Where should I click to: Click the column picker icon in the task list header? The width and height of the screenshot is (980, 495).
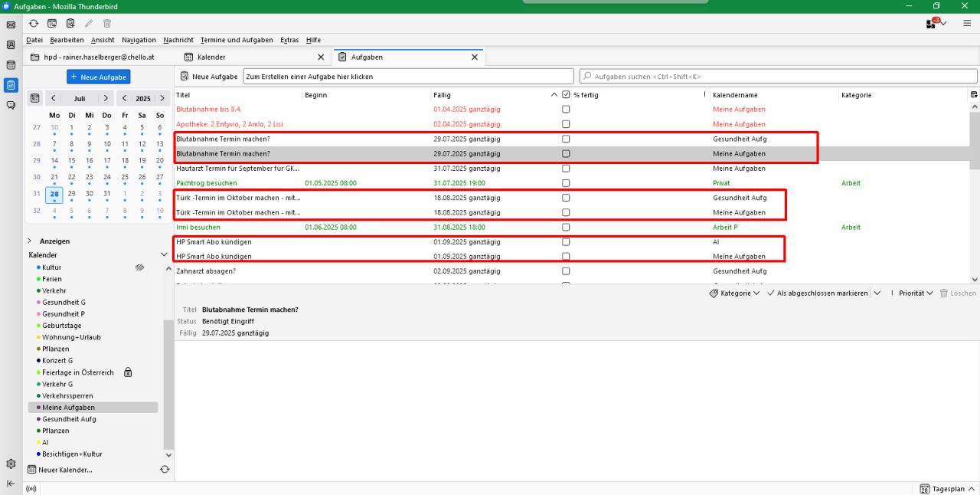[x=974, y=95]
